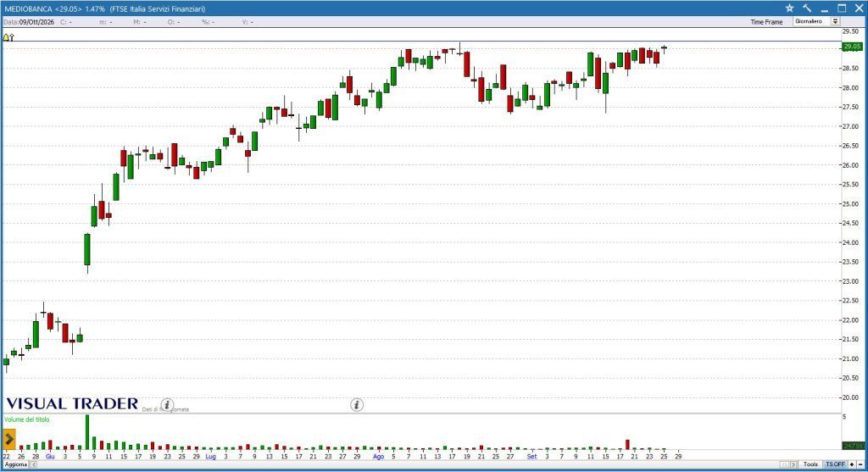868x472 pixels.
Task: Click the info icon beside Visual Trader logo
Action: [167, 404]
